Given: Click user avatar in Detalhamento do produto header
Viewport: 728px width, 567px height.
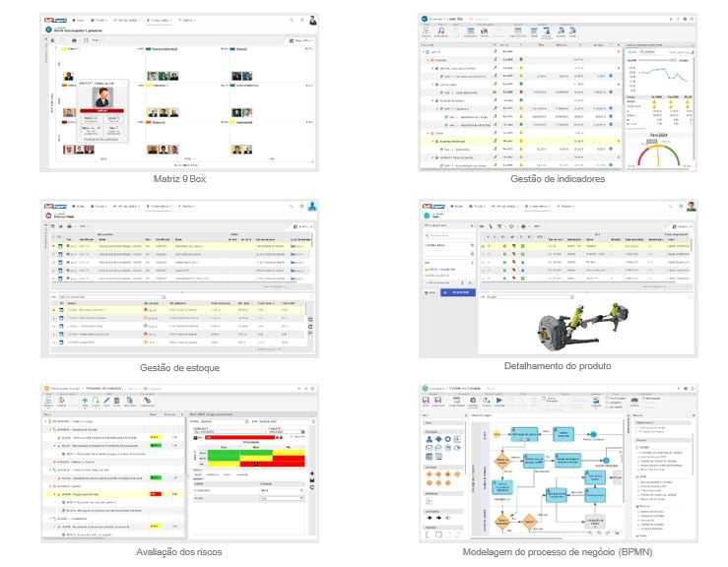Looking at the screenshot, I should 691,207.
